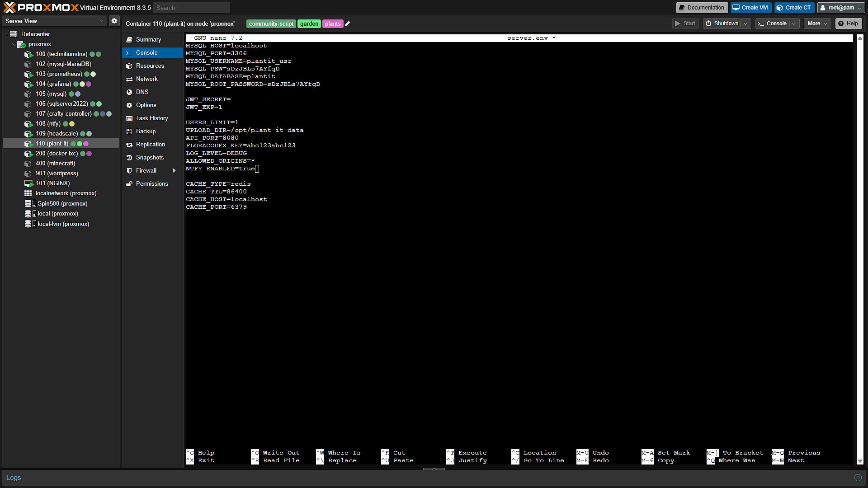Click the Datacenter server icon
The height and width of the screenshot is (488, 868).
14,34
